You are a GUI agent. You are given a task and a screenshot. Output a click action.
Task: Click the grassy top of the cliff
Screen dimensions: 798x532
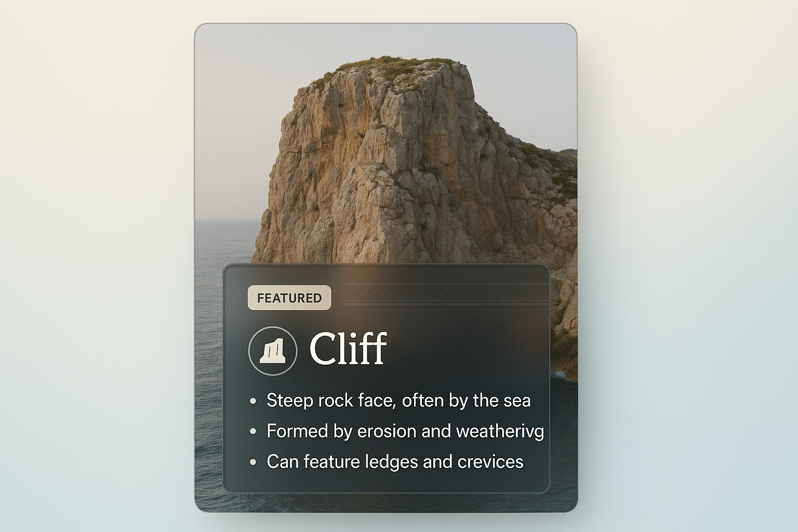tap(395, 68)
